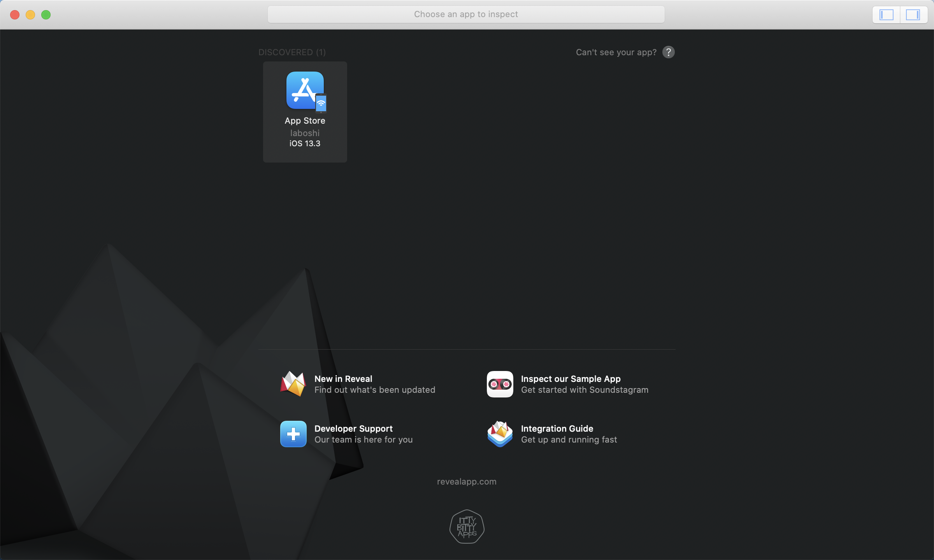
Task: Toggle the right inspector panel
Action: tap(913, 15)
